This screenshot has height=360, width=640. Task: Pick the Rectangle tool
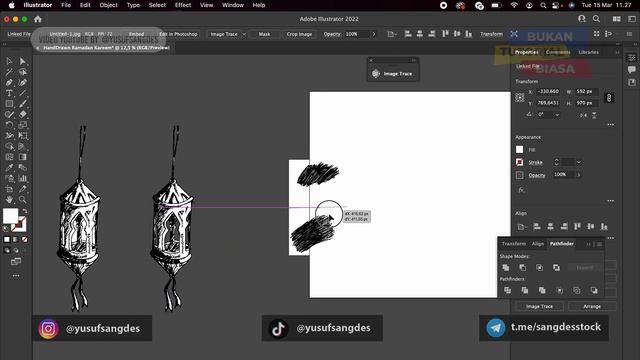click(x=9, y=104)
